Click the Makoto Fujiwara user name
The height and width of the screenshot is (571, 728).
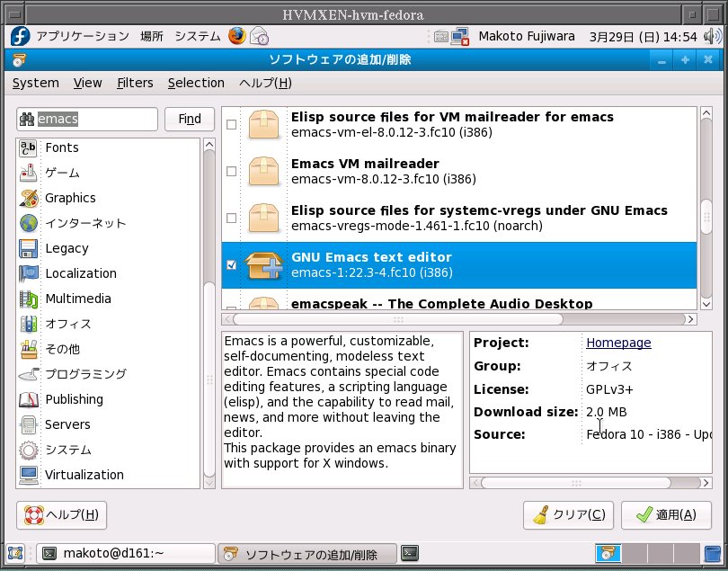(527, 36)
